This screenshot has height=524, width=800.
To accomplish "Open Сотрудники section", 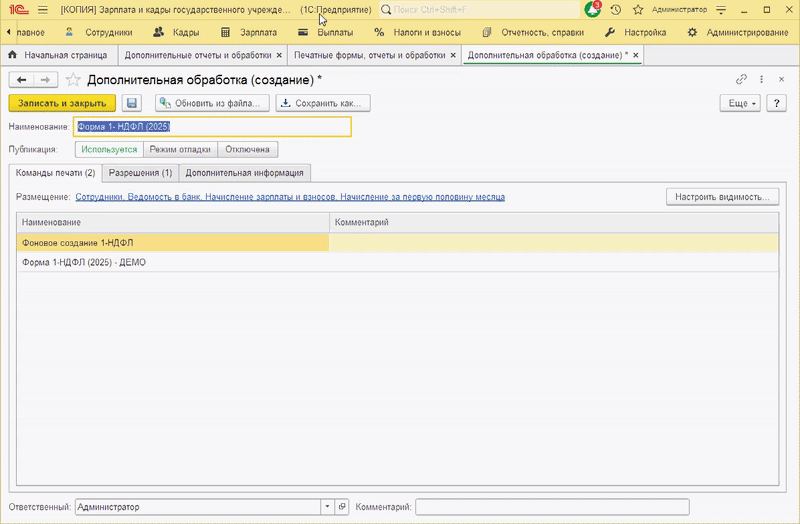I will coord(99,32).
